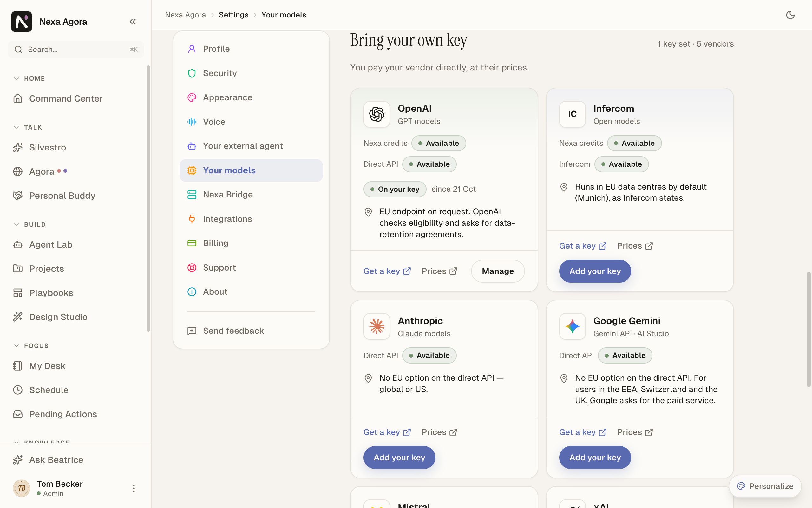The height and width of the screenshot is (508, 812).
Task: Open Silvestro chat
Action: tap(75, 147)
